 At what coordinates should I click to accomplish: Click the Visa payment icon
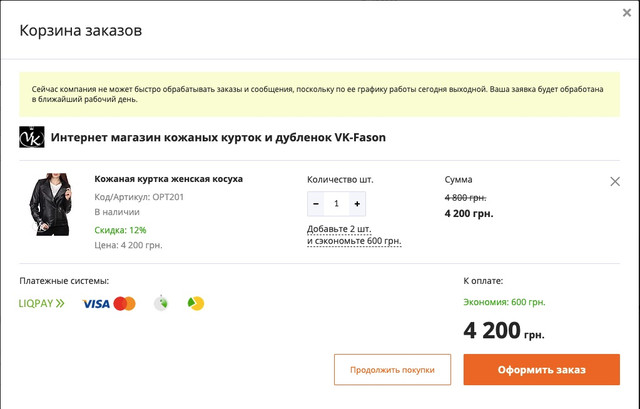point(96,303)
